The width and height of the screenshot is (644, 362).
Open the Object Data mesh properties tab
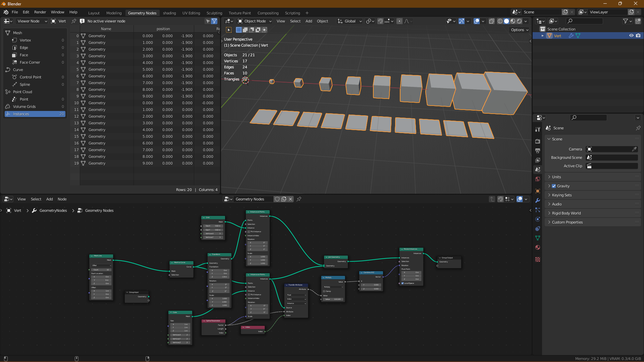click(x=538, y=238)
